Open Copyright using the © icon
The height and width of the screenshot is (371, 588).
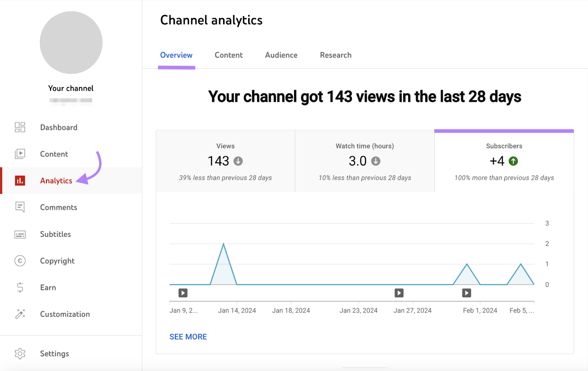point(20,261)
